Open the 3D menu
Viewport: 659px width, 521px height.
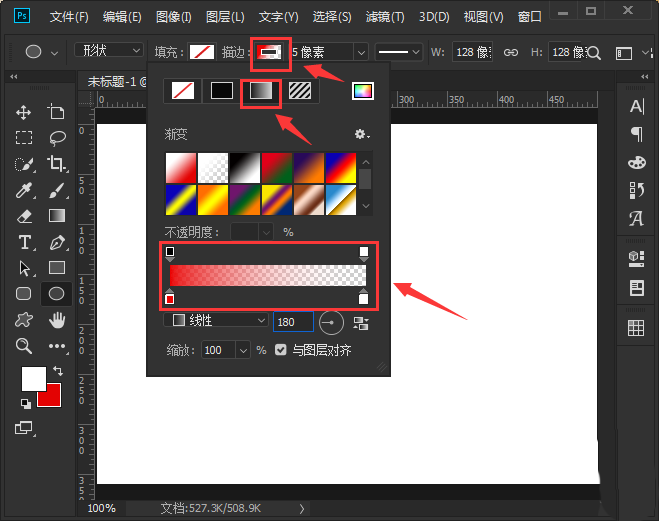click(434, 17)
